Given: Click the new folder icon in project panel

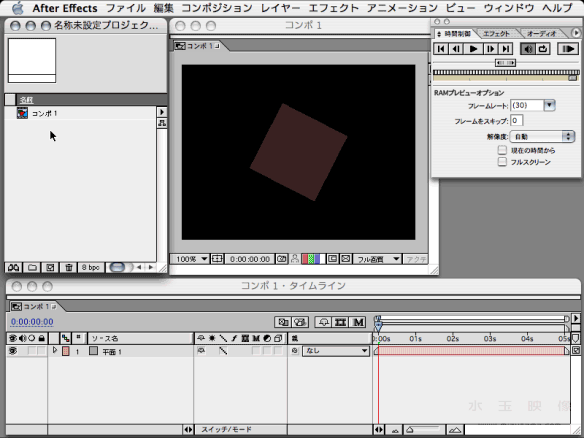Looking at the screenshot, I should pyautogui.click(x=32, y=267).
